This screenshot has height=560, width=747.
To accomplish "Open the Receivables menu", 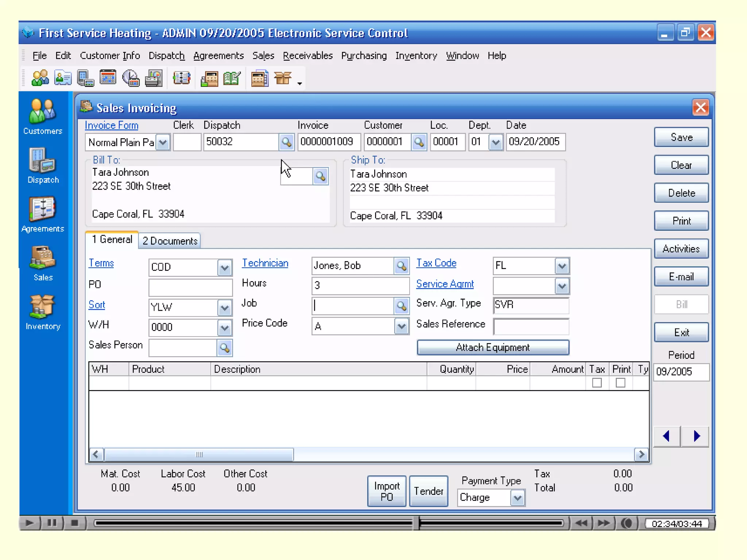I will [307, 56].
